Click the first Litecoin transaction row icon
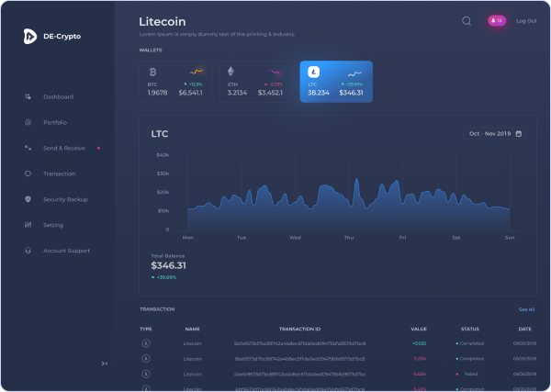Viewport: 551px width, 392px height. pos(145,343)
